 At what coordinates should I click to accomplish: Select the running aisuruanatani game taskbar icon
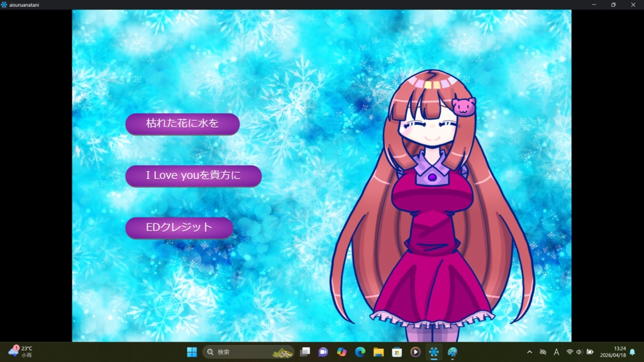[x=434, y=352]
